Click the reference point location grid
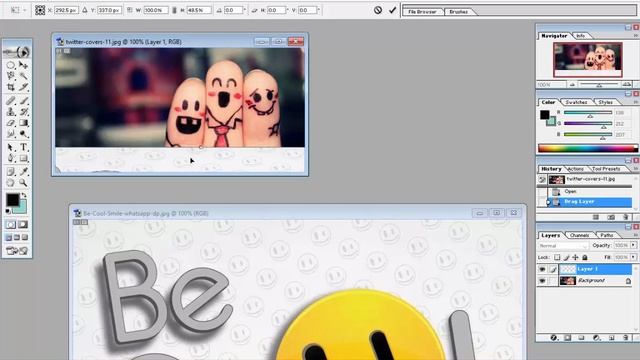 40,10
